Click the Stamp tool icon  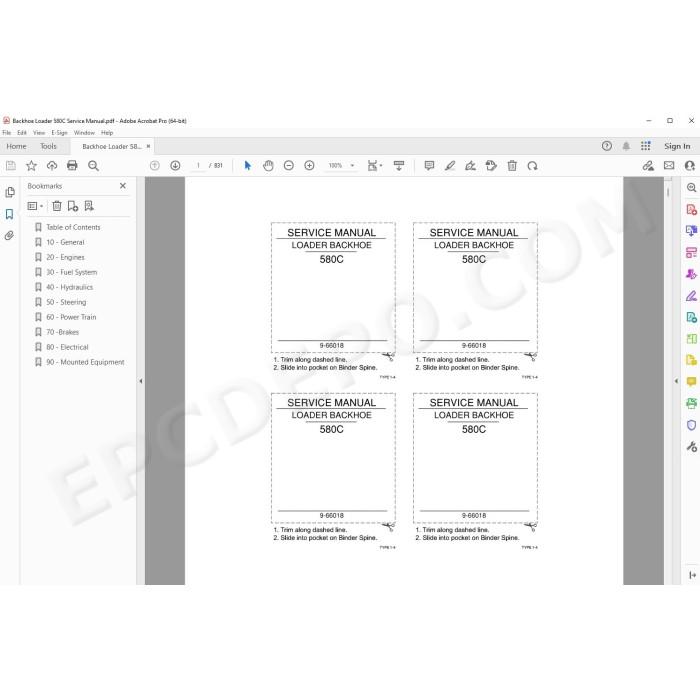pyautogui.click(x=491, y=166)
